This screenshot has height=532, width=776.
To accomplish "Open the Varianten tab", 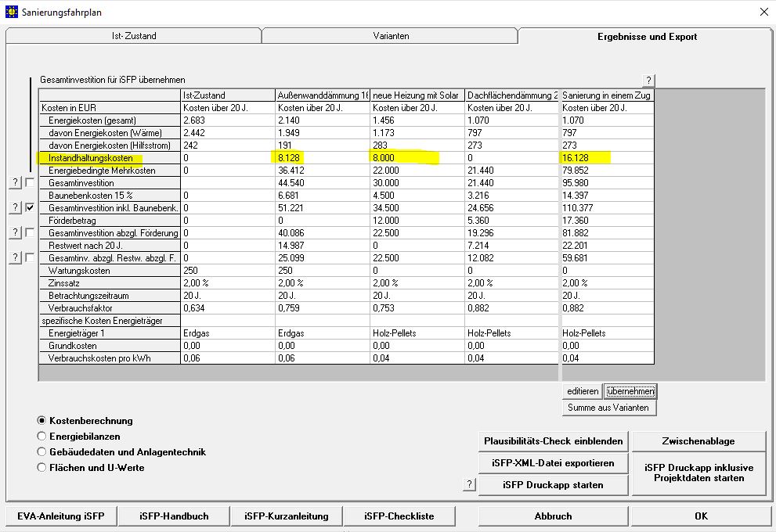I will click(x=389, y=36).
